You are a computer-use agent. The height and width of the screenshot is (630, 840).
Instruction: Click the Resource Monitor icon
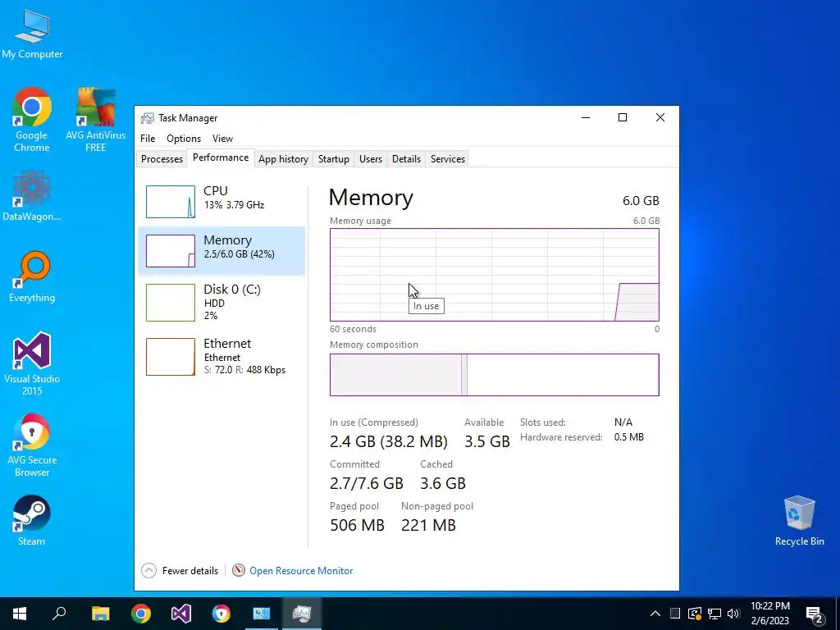239,571
